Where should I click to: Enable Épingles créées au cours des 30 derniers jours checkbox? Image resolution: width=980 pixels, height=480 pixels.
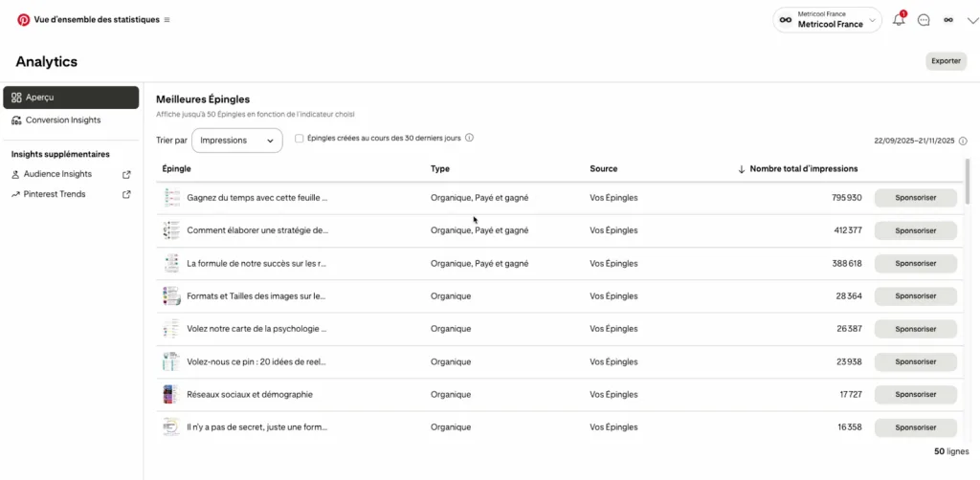300,139
